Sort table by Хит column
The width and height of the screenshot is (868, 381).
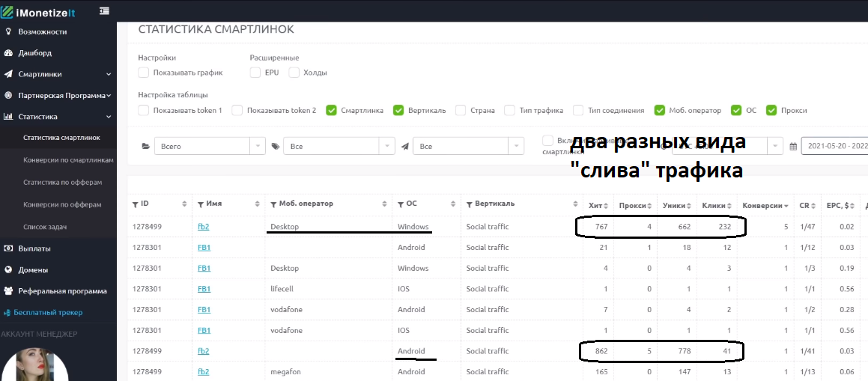598,205
